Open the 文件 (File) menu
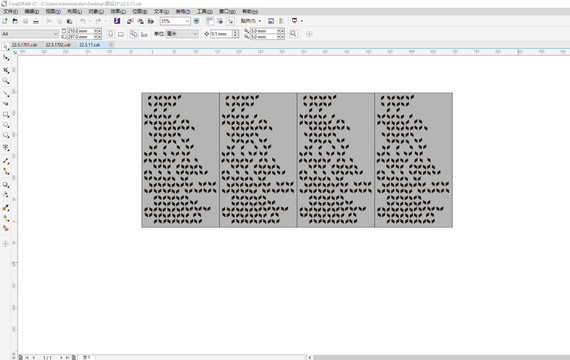Screen dimensions: 570x360 pyautogui.click(x=10, y=12)
